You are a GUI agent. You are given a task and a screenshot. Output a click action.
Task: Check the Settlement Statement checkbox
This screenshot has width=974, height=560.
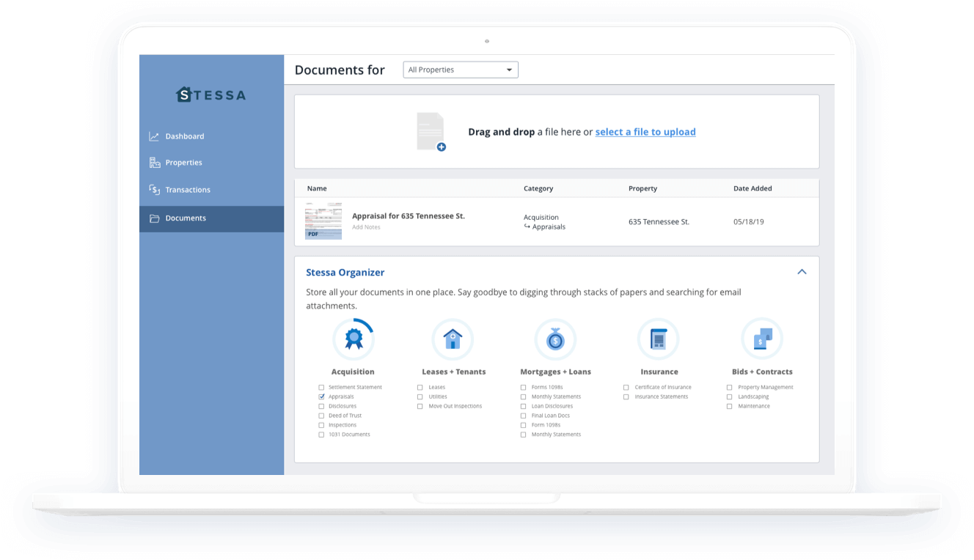pyautogui.click(x=321, y=387)
